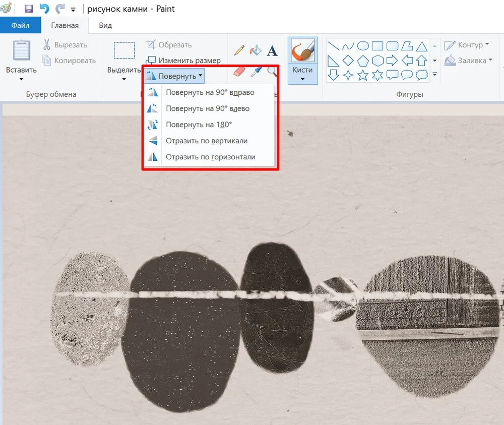This screenshot has width=504, height=425.
Task: Select the Fill with color bucket
Action: 256,50
